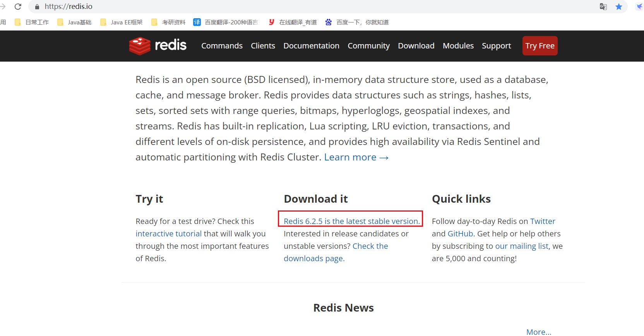This screenshot has width=644, height=336.
Task: Open the 日常工作 bookmark folder
Action: click(32, 22)
